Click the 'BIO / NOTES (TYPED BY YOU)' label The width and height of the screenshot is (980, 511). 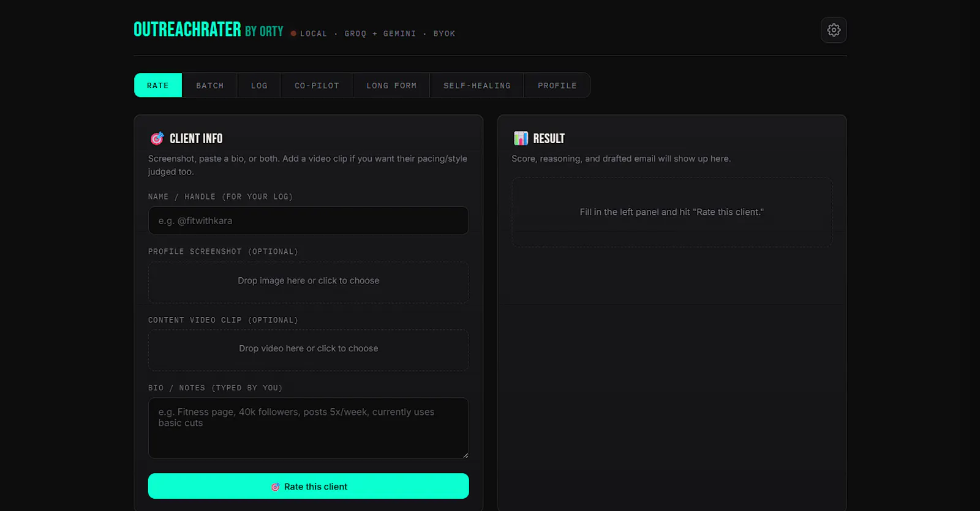click(x=215, y=388)
